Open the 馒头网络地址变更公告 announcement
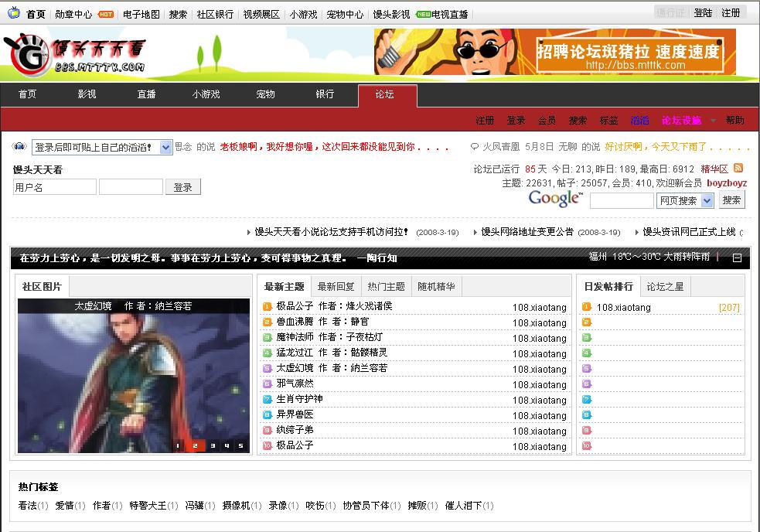 coord(527,232)
